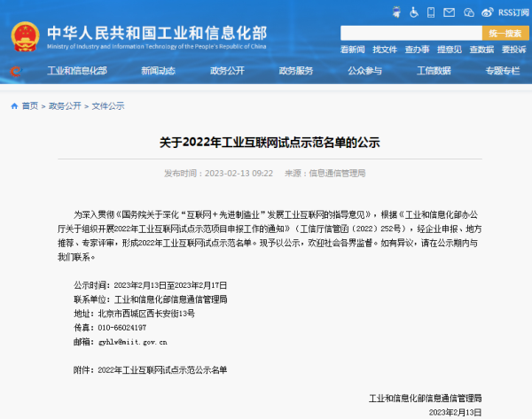Click the 统一搜索 search button

(x=505, y=33)
